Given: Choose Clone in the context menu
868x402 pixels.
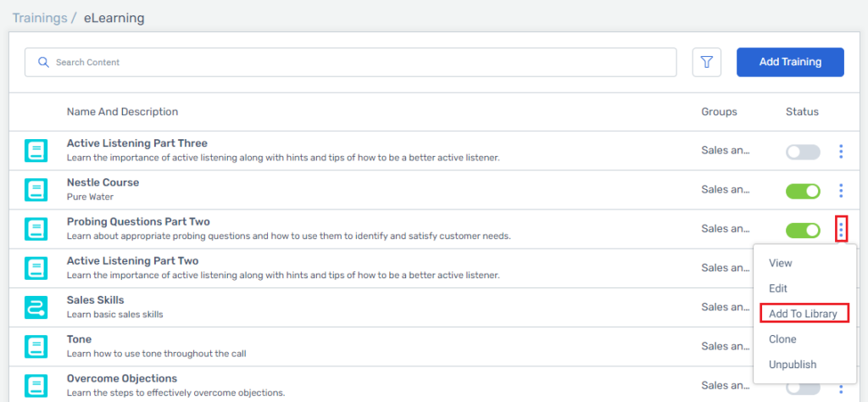Looking at the screenshot, I should [783, 339].
